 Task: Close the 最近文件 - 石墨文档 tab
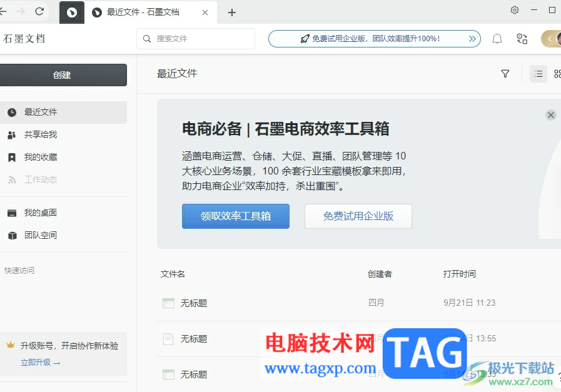click(205, 13)
